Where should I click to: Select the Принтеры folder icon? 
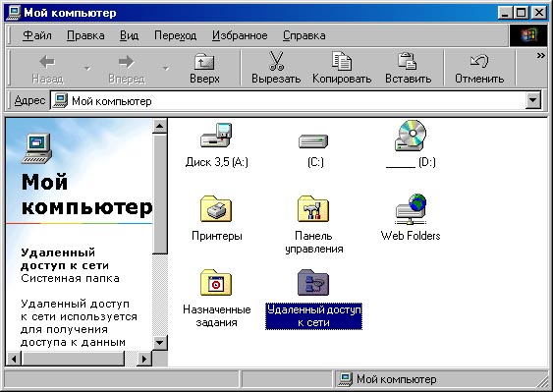click(x=216, y=209)
